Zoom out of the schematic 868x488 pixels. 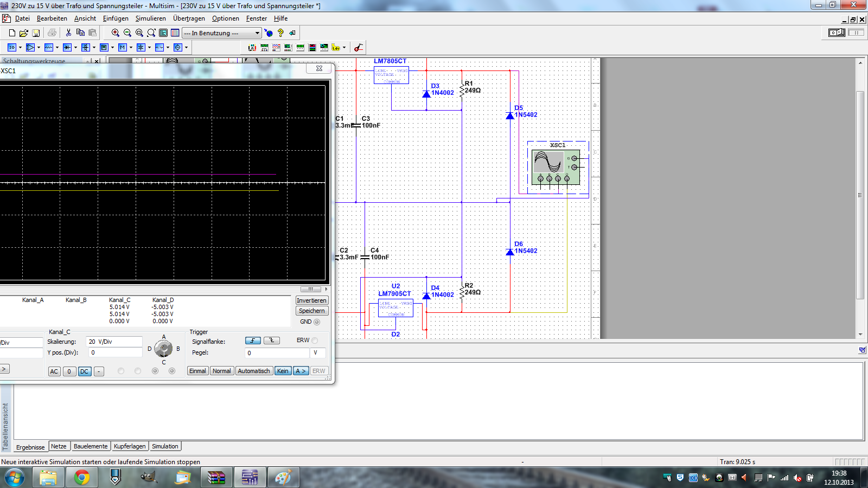pos(127,33)
